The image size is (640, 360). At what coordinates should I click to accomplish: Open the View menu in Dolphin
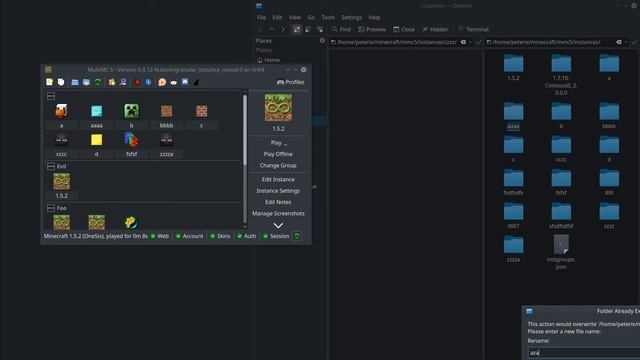(294, 18)
